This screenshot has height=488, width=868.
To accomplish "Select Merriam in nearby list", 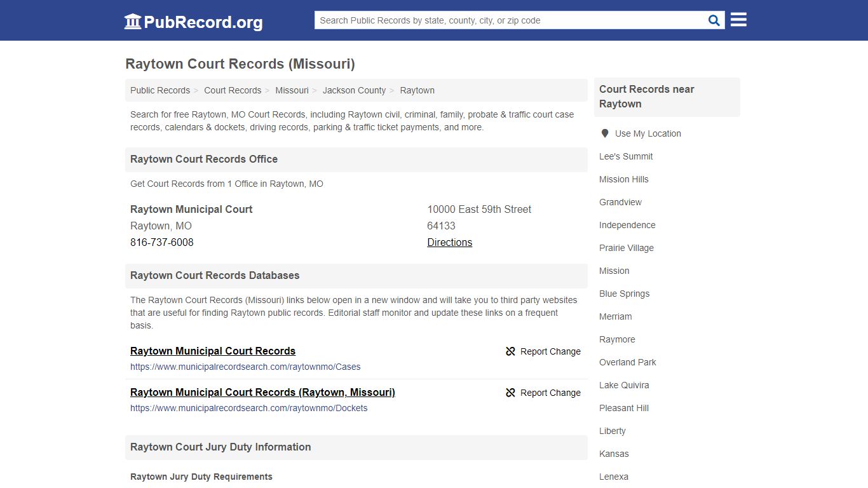I will pos(615,316).
